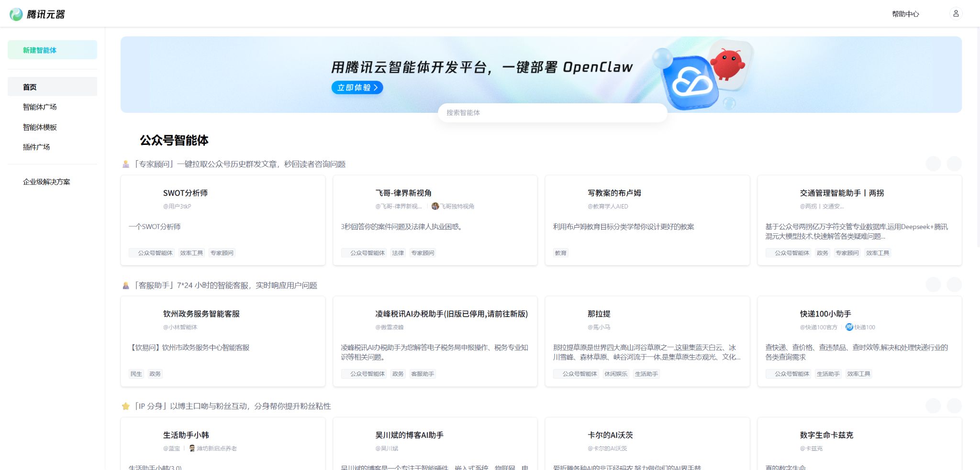Viewport: 980px width, 470px height.
Task: Open the user profile icon
Action: (x=956, y=14)
